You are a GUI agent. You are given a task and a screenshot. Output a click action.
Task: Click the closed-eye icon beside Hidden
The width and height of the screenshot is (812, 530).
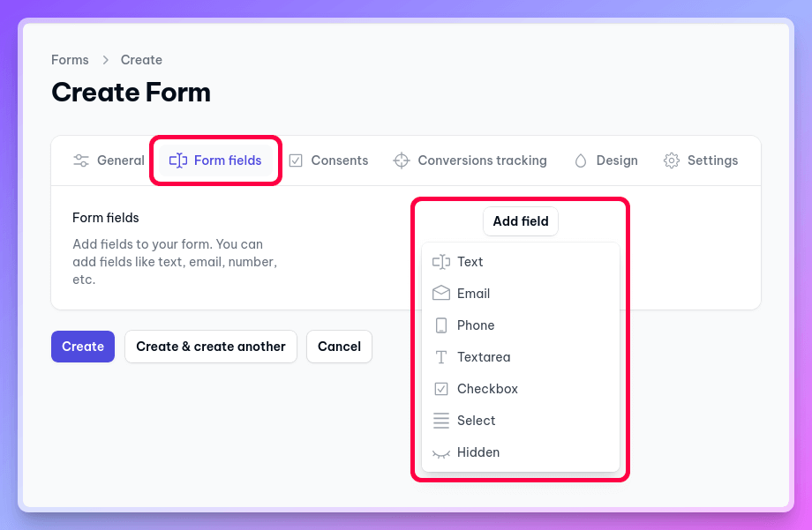click(441, 452)
